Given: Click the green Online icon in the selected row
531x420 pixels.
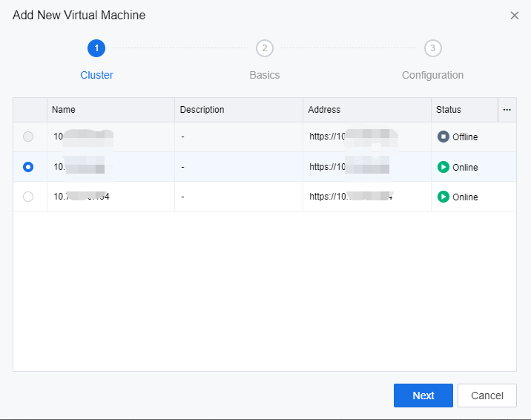Looking at the screenshot, I should (443, 167).
